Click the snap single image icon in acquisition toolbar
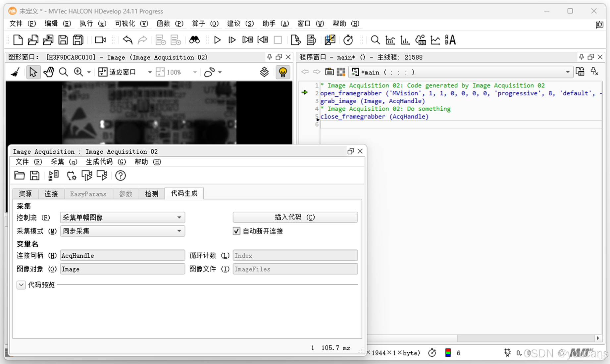 tap(87, 176)
